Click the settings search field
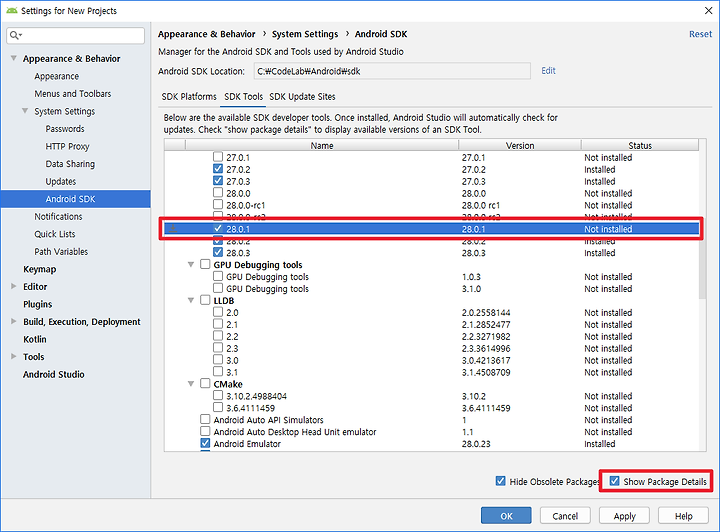This screenshot has width=720, height=532. point(75,35)
